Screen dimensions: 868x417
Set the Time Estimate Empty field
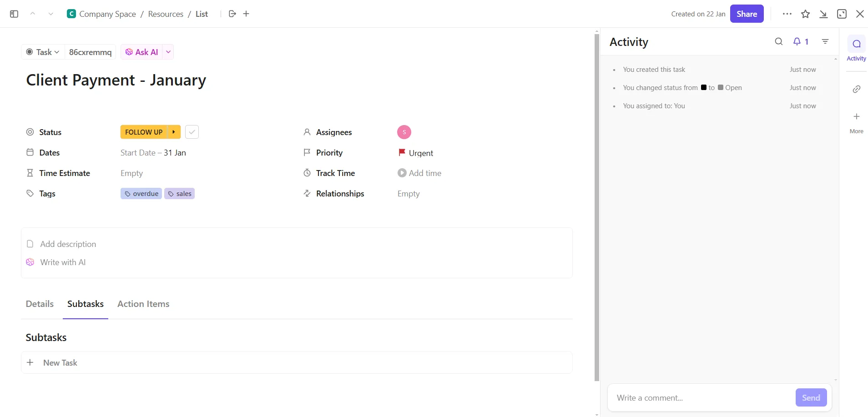click(x=131, y=173)
